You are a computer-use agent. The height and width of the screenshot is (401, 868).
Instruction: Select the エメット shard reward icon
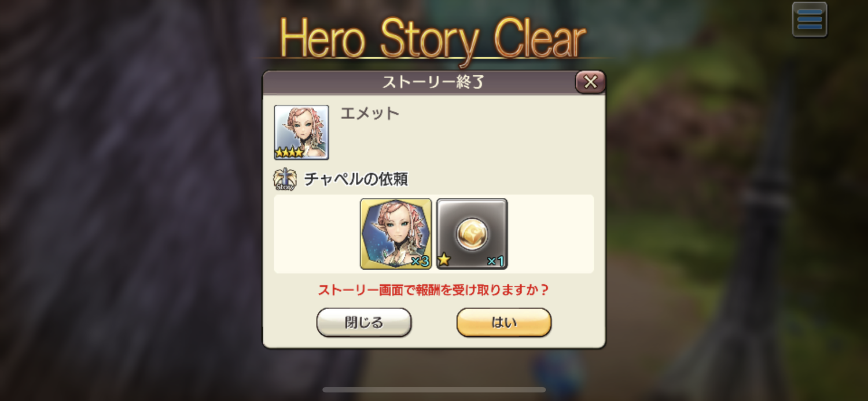click(x=396, y=234)
